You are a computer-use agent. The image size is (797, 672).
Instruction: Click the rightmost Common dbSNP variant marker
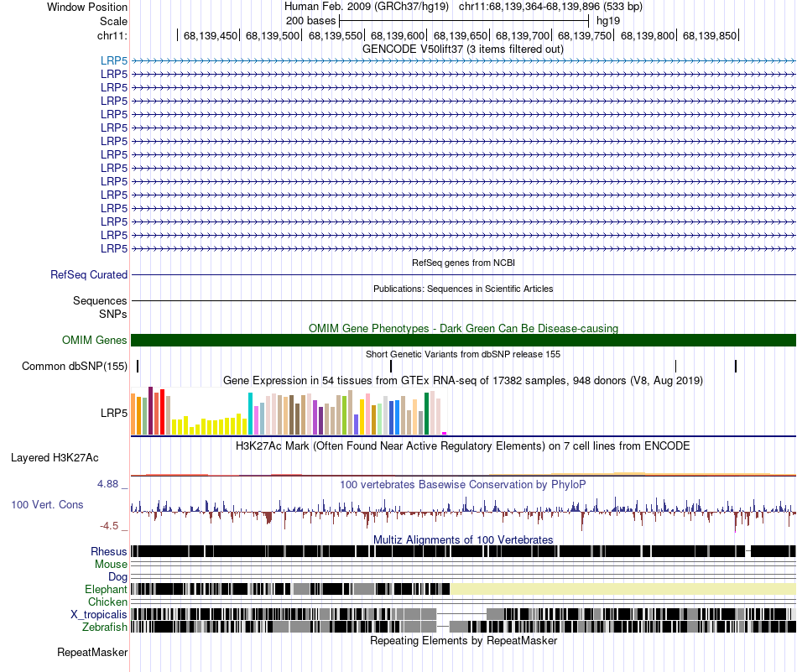coord(736,366)
